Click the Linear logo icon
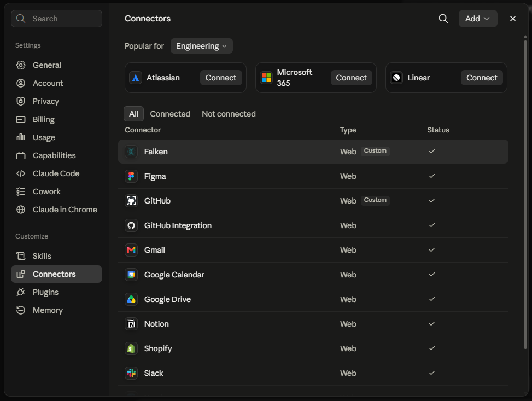The image size is (532, 401). [x=396, y=78]
